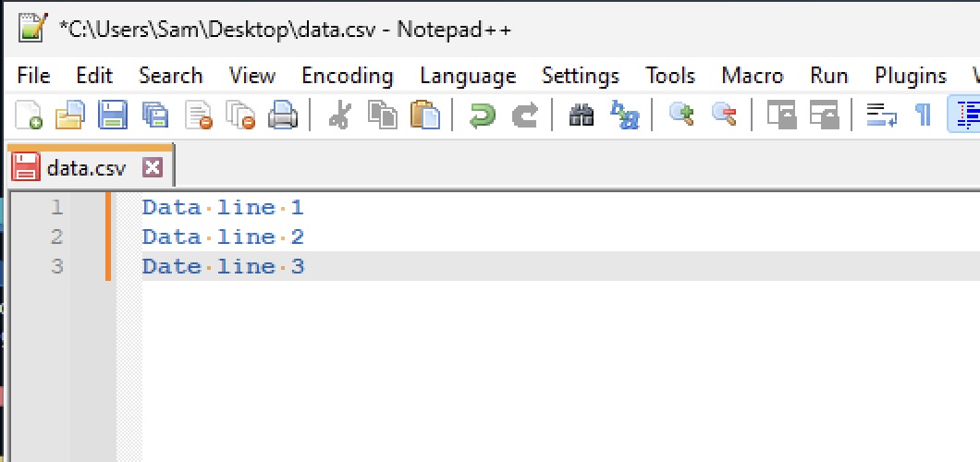Open the File menu

point(33,76)
